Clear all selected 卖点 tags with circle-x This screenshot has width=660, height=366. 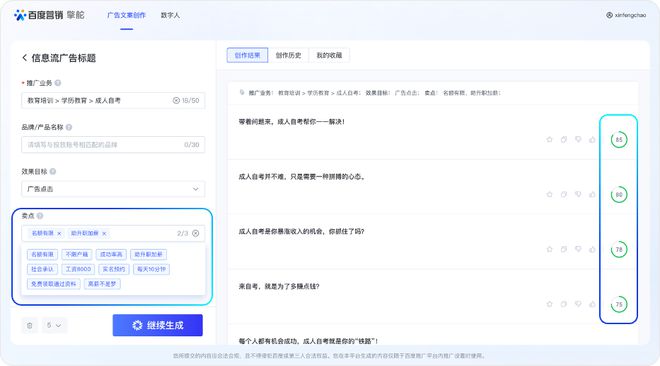pos(196,233)
